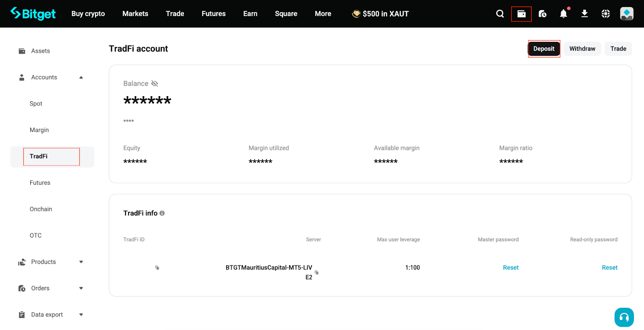The image size is (644, 330).
Task: Click the Data export clipboard icon
Action: [x=22, y=315]
